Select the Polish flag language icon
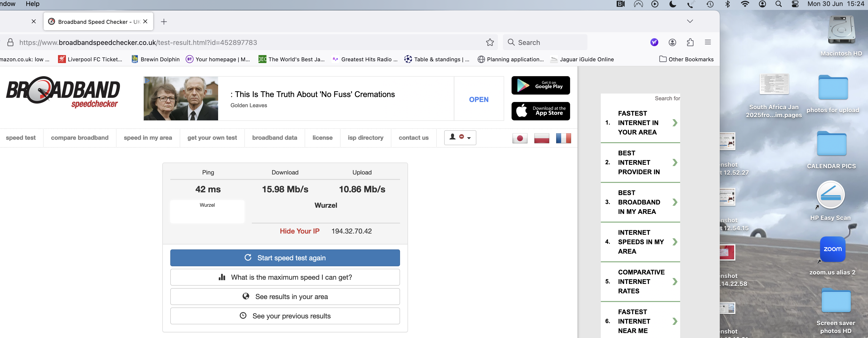 coord(542,138)
